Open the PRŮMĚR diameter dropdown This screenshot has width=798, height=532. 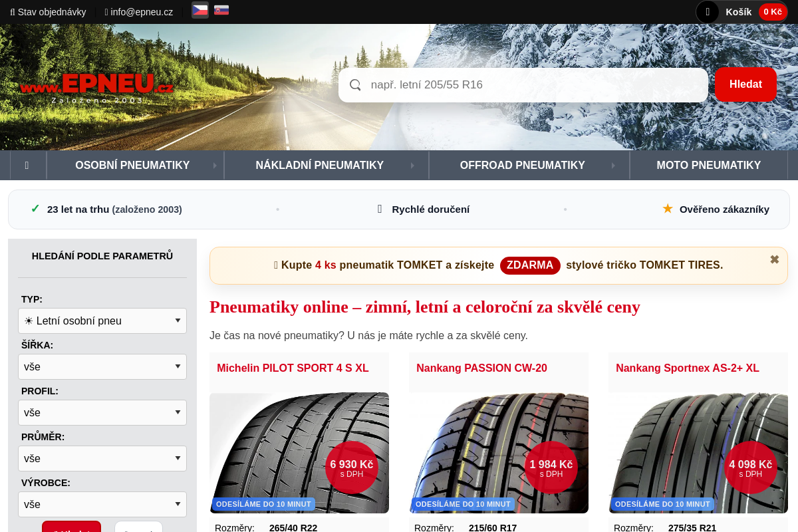102,458
